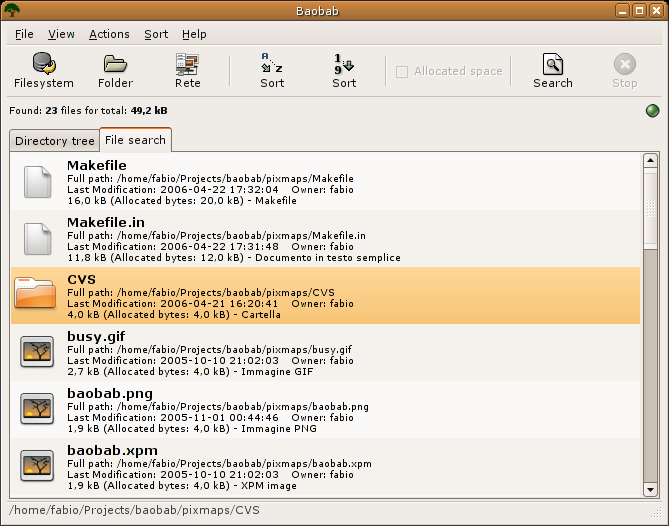This screenshot has height=526, width=669.
Task: Click the status bar path ending in pixmaps/CVS
Action: 134,510
